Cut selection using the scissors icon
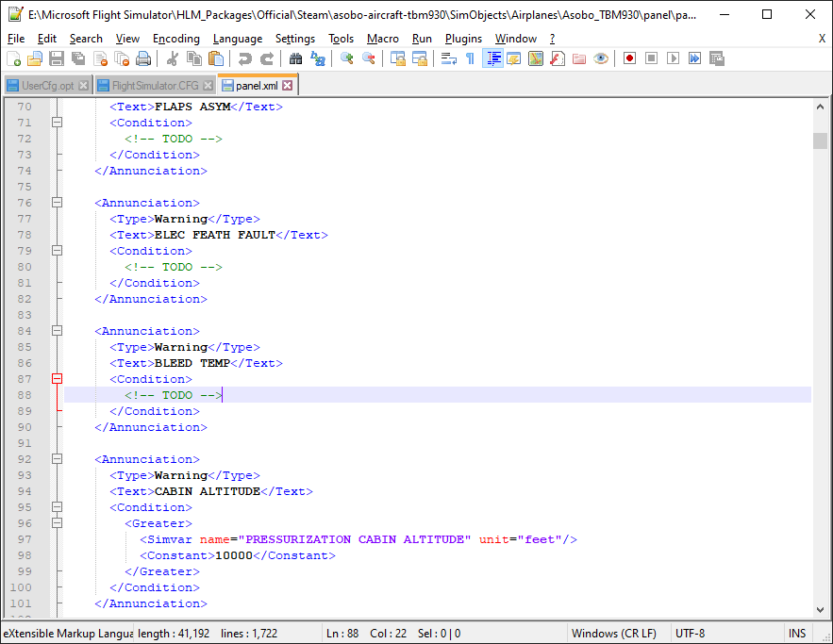The width and height of the screenshot is (833, 644). 172,58
